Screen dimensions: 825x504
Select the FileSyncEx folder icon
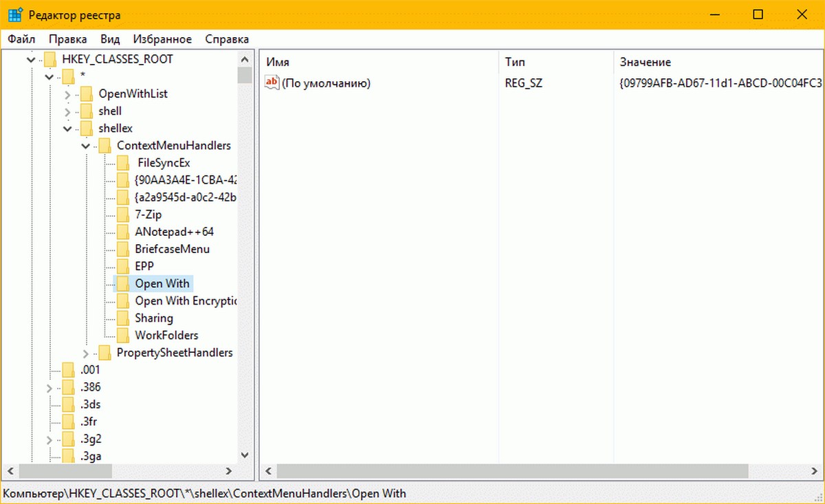tap(122, 163)
